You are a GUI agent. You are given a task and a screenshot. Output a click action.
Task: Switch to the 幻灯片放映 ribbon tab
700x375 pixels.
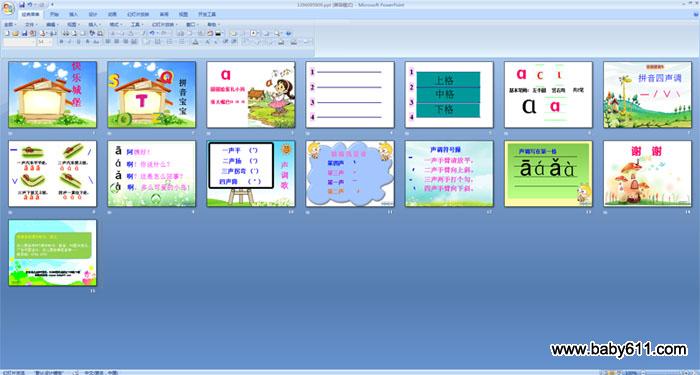tap(138, 14)
